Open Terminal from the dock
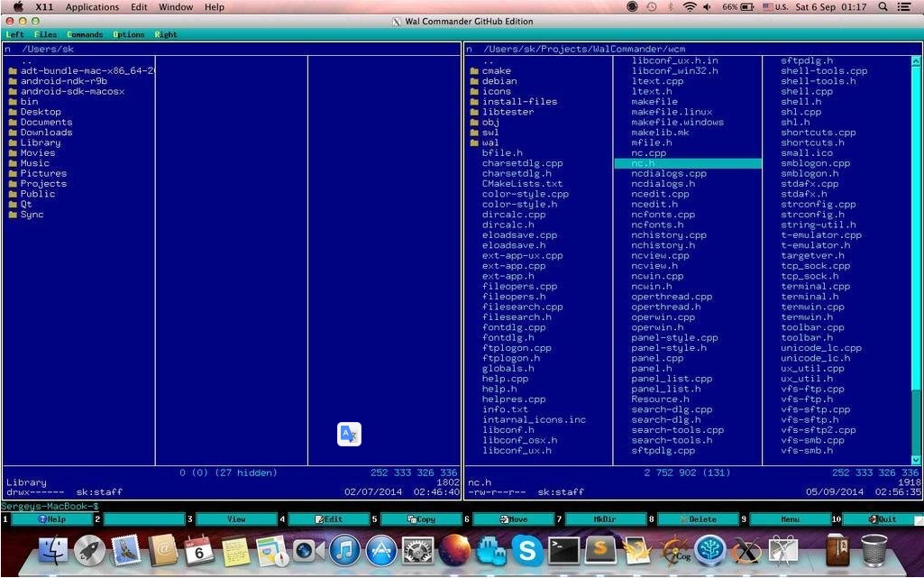 [x=563, y=550]
